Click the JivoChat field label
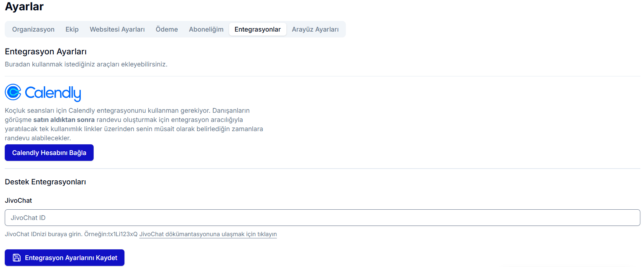Image resolution: width=644 pixels, height=267 pixels. (x=18, y=201)
